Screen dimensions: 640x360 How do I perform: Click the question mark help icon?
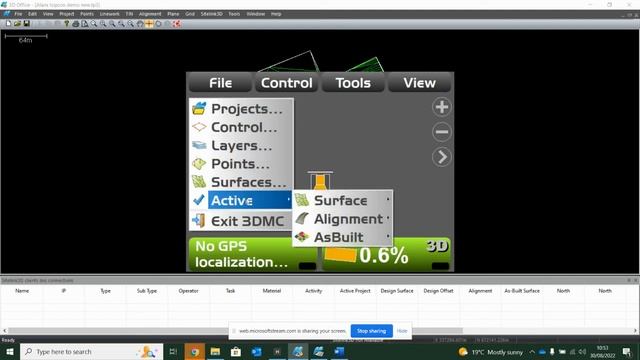click(67, 24)
